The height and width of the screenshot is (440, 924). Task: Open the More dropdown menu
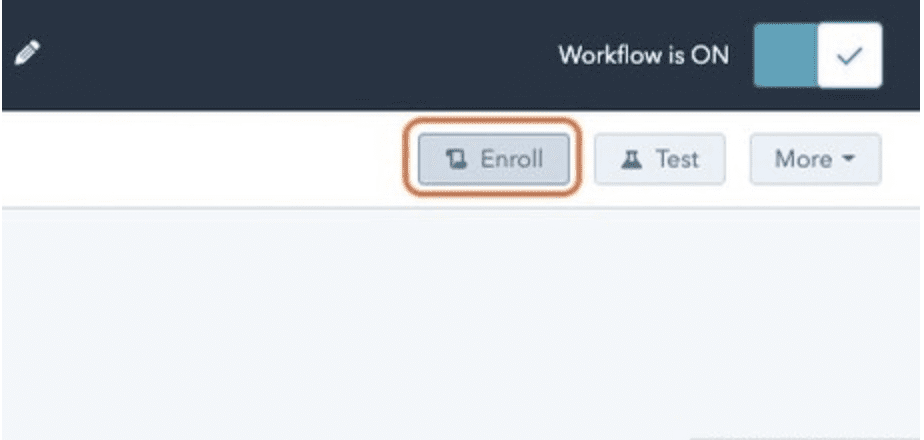tap(815, 159)
